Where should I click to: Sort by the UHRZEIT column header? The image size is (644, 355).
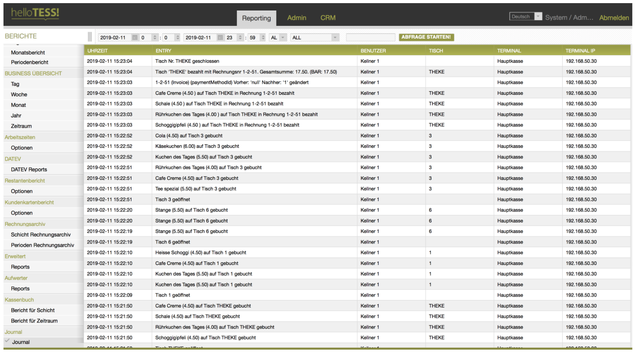(x=98, y=51)
